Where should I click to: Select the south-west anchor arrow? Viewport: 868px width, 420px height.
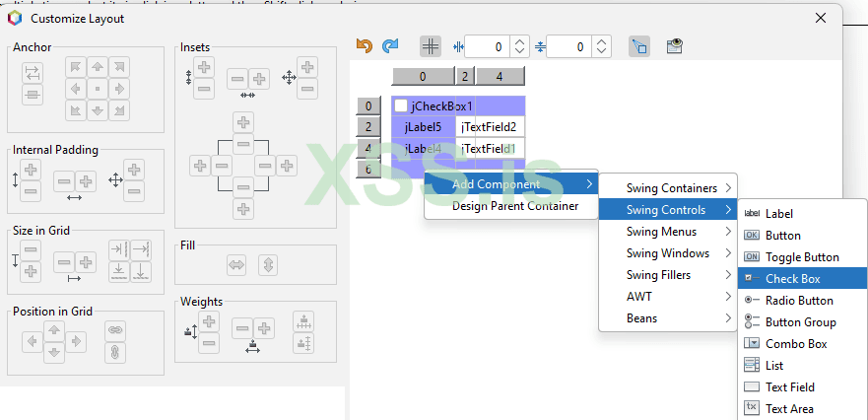(x=76, y=110)
